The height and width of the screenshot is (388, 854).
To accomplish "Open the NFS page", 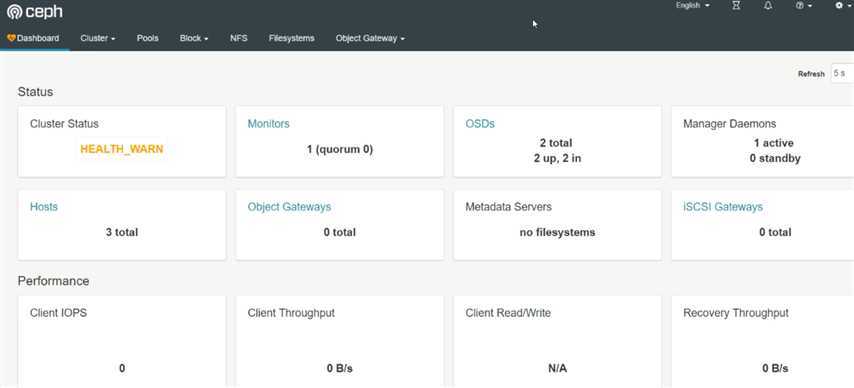I will [x=239, y=39].
